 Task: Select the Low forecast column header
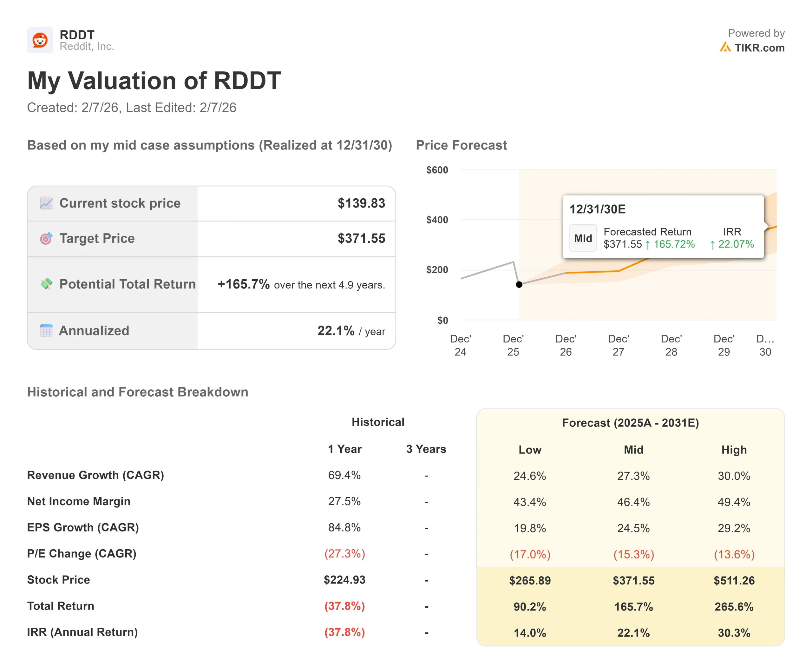click(x=530, y=450)
